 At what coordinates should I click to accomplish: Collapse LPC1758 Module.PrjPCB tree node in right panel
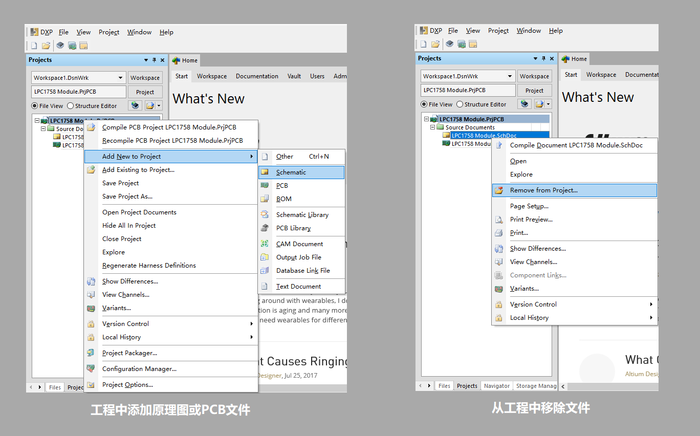(x=426, y=119)
